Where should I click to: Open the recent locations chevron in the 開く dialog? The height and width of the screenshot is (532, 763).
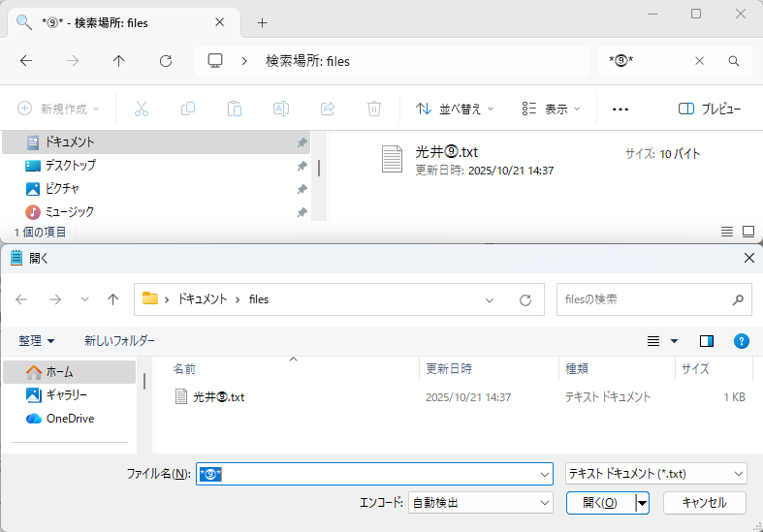point(84,299)
